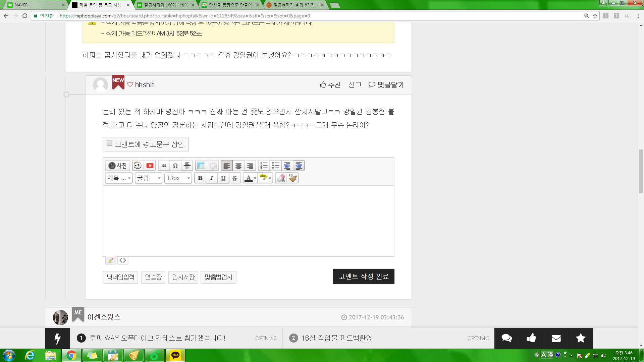
Task: Click the eraser remove-format icon
Action: (281, 178)
